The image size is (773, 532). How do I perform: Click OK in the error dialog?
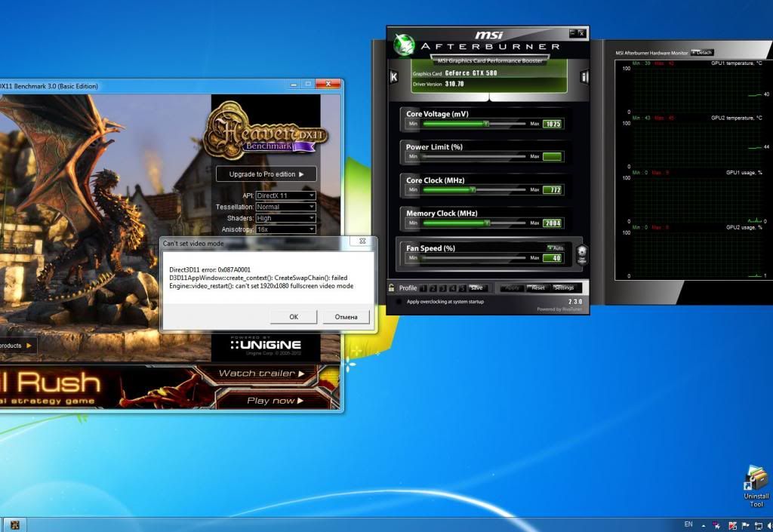coord(293,317)
